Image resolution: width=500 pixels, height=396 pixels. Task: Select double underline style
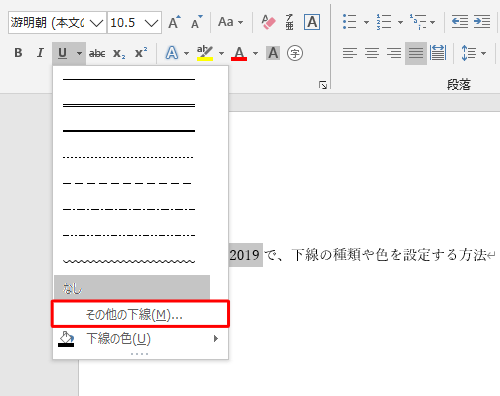coord(129,105)
